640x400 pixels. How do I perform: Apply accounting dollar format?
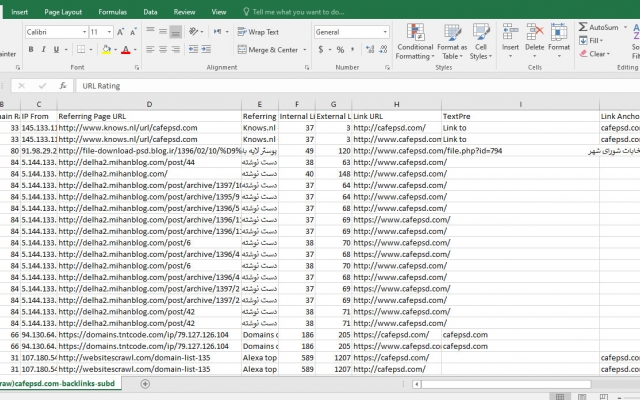pyautogui.click(x=321, y=50)
